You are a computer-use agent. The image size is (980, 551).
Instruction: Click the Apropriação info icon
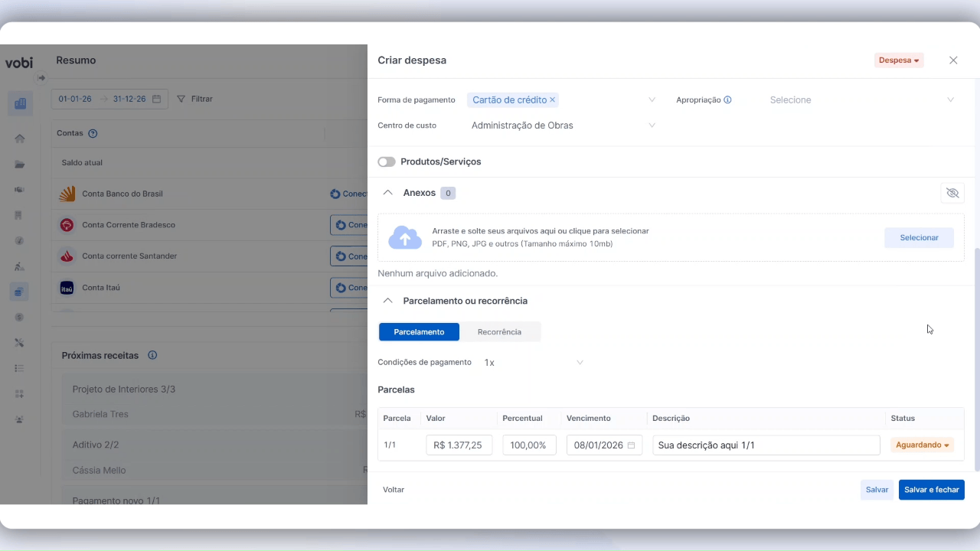click(x=727, y=99)
